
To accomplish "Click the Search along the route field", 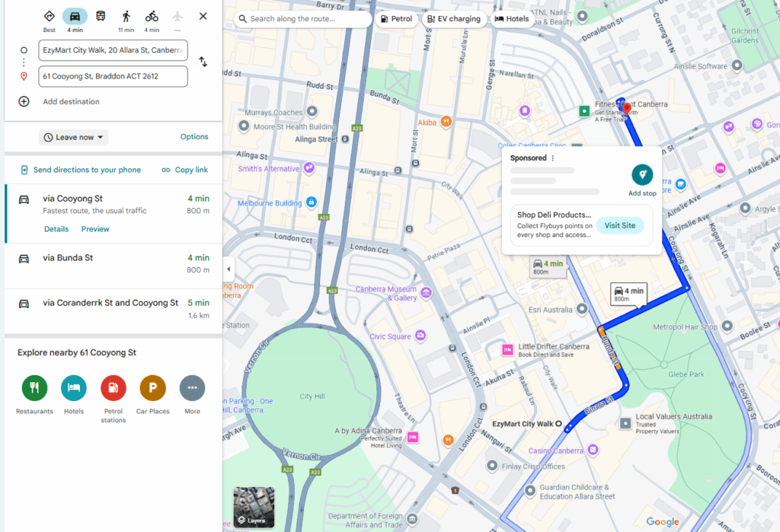I will [x=302, y=19].
